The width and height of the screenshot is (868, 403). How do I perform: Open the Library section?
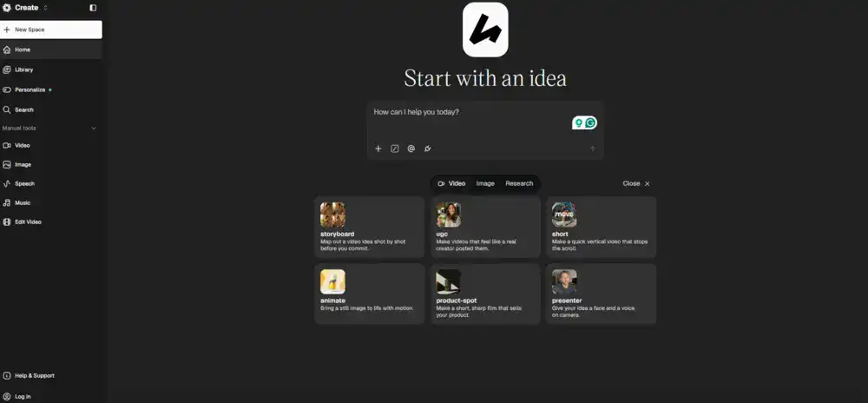pyautogui.click(x=51, y=69)
